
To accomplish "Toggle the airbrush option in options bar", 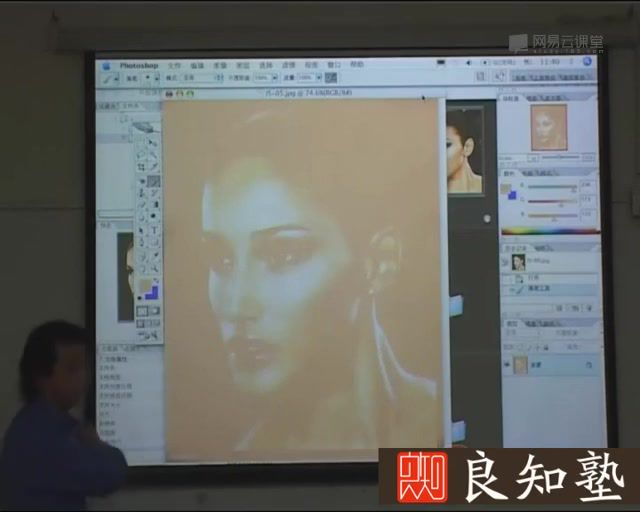I will pyautogui.click(x=331, y=77).
